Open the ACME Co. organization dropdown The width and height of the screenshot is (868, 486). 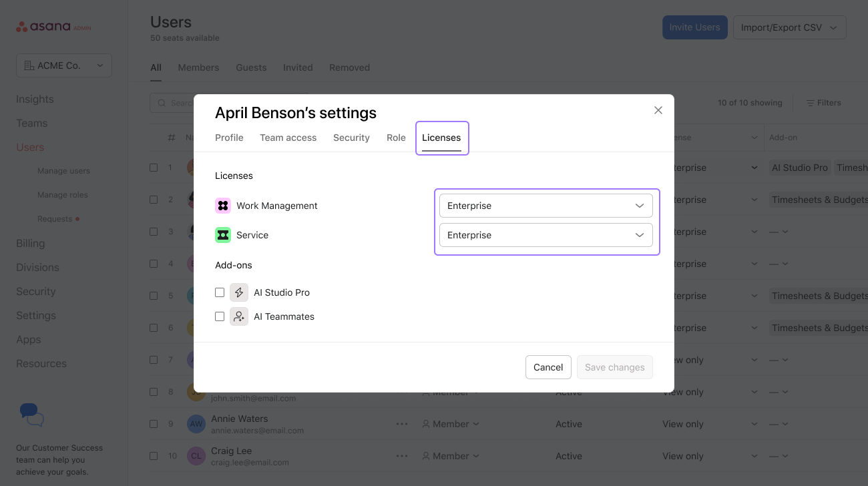pyautogui.click(x=64, y=65)
